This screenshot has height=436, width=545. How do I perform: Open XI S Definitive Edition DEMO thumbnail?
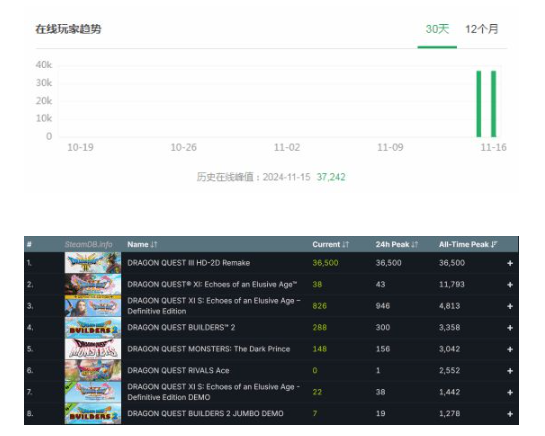pyautogui.click(x=93, y=392)
